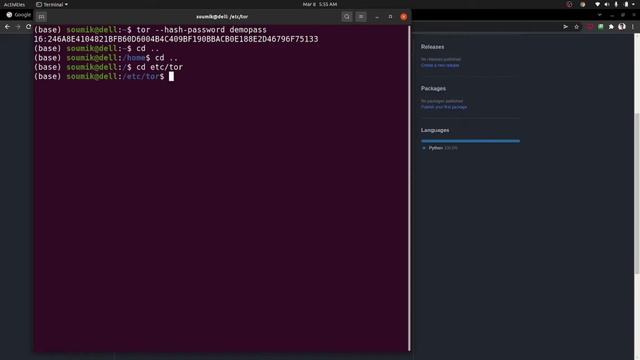The width and height of the screenshot is (640, 360).
Task: Click the share icon in browser toolbar
Action: 565,27
